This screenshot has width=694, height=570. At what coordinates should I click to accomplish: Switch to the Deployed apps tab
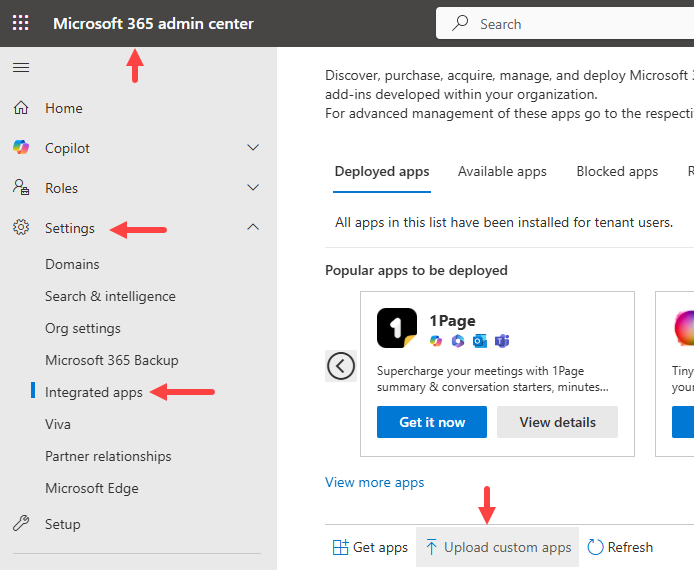(x=382, y=172)
